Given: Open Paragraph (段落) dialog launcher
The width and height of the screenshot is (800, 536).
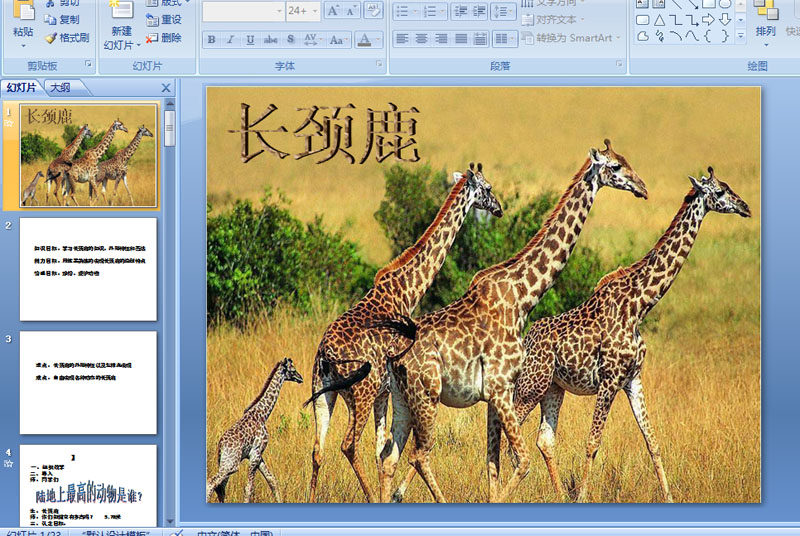Looking at the screenshot, I should coord(619,64).
